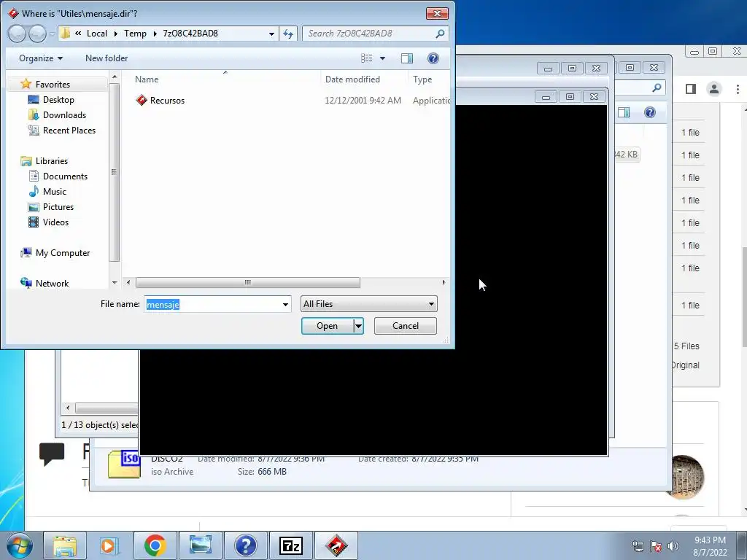
Task: Click the change view icon
Action: pyautogui.click(x=366, y=58)
